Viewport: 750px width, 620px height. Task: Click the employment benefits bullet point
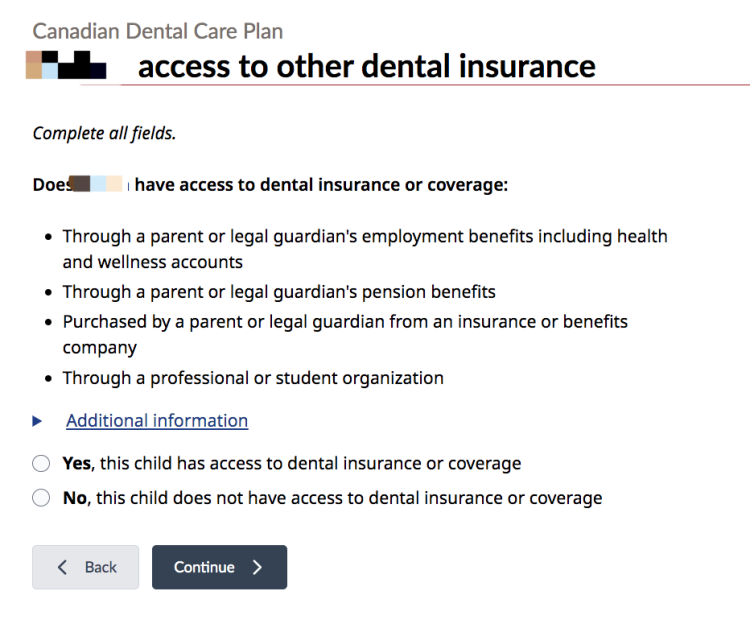pyautogui.click(x=364, y=249)
